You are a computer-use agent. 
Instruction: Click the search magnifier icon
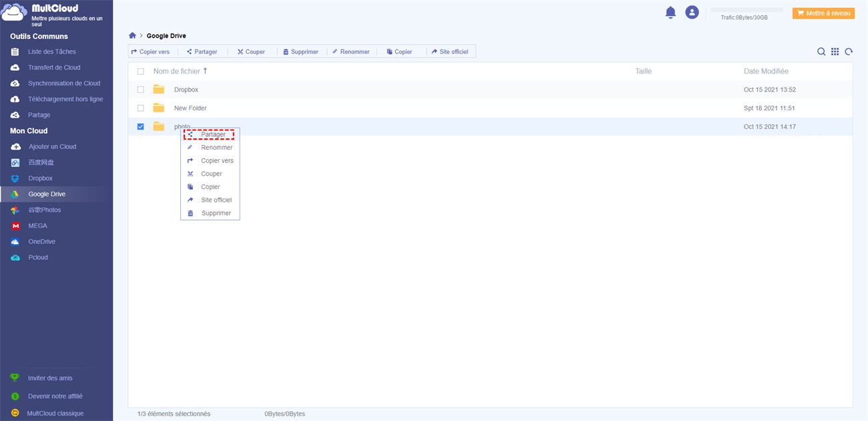pyautogui.click(x=822, y=51)
